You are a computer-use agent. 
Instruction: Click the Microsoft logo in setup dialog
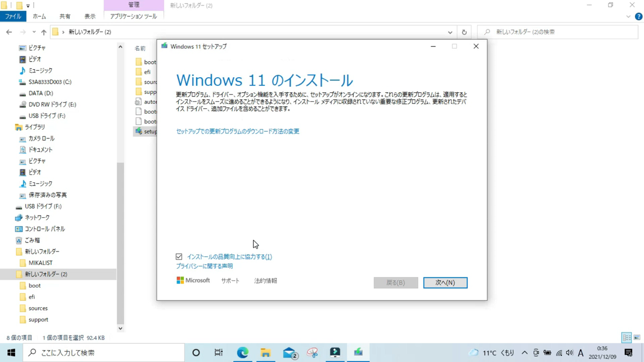coord(193,280)
